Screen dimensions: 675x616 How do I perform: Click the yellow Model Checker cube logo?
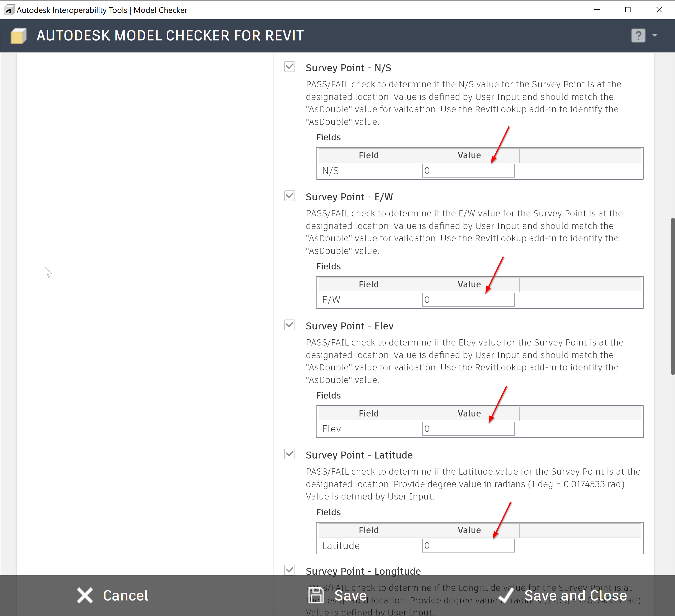tap(18, 36)
